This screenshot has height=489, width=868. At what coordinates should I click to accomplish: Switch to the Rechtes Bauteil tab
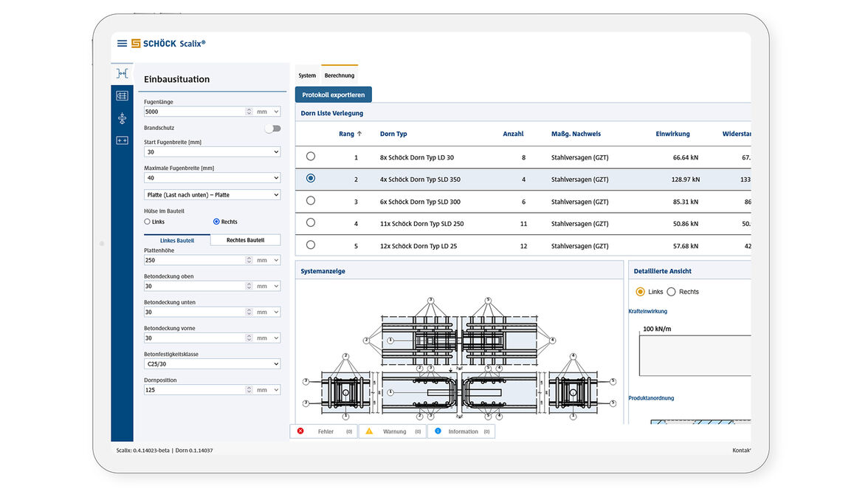[245, 240]
